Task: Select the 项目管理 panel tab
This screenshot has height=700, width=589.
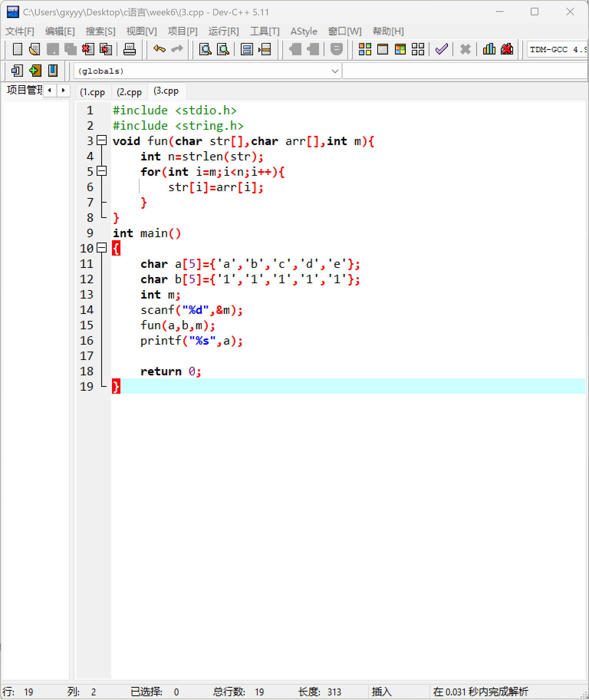Action: click(24, 90)
